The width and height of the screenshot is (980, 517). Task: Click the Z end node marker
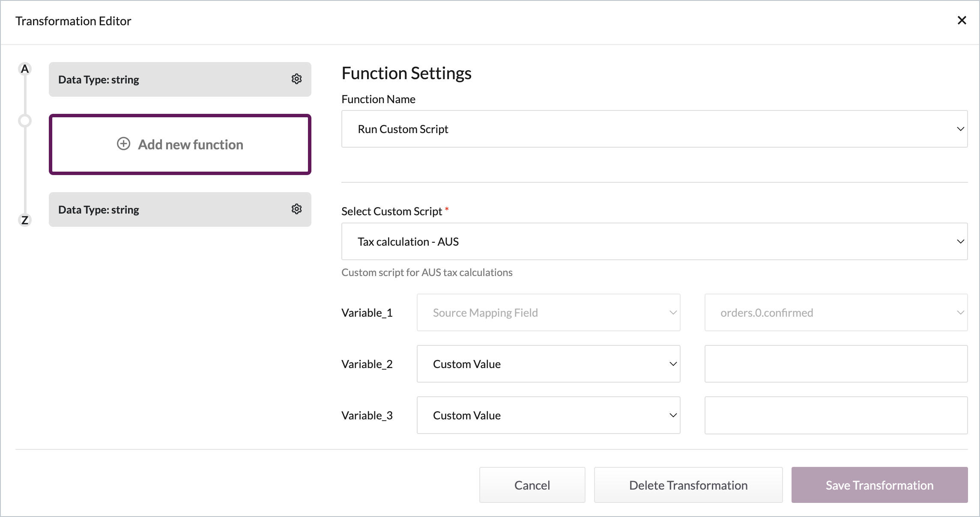25,220
